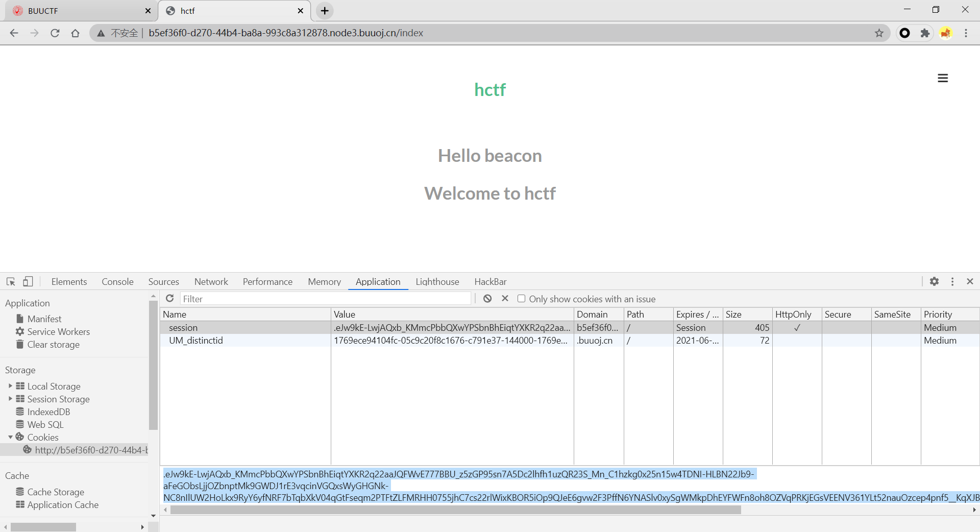
Task: Expand the Local Storage tree node
Action: coord(10,386)
